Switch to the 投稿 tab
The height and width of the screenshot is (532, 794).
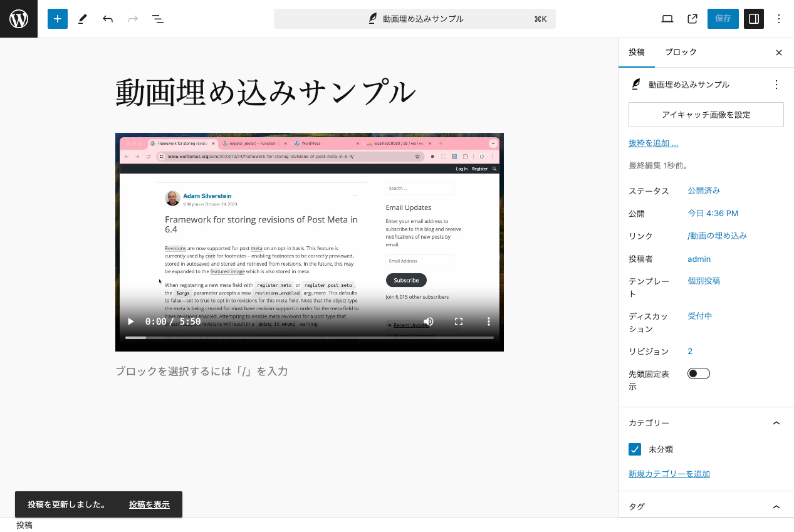[x=637, y=53]
